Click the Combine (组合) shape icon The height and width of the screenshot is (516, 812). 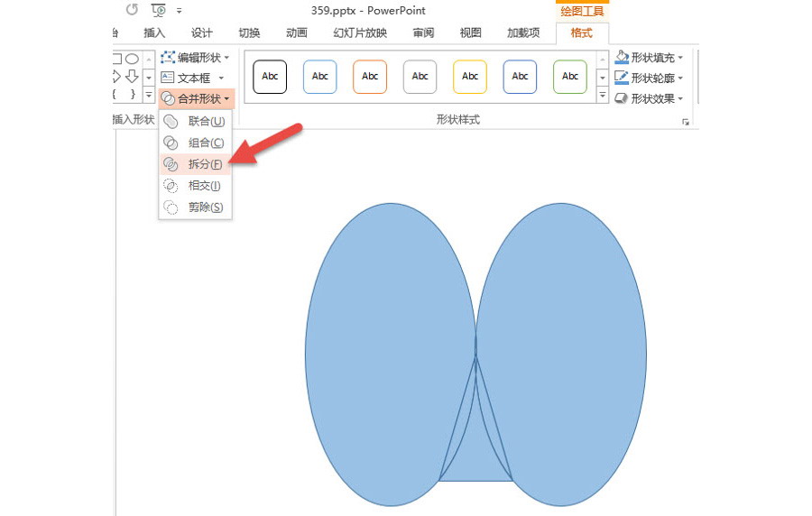click(x=171, y=143)
